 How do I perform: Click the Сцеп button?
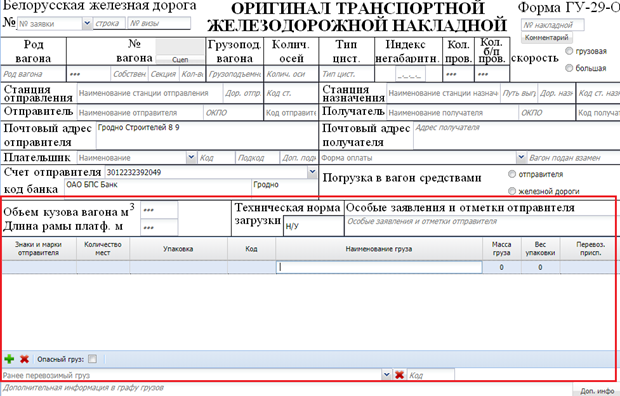180,60
